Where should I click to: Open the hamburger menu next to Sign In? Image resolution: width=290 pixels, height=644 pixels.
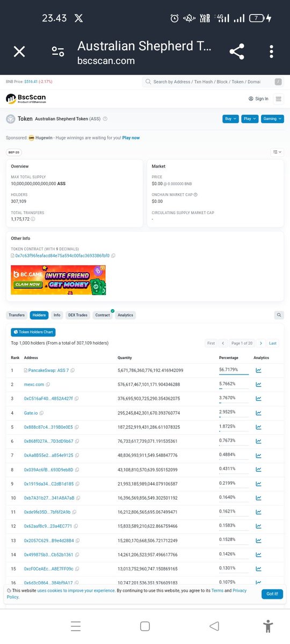pos(278,99)
